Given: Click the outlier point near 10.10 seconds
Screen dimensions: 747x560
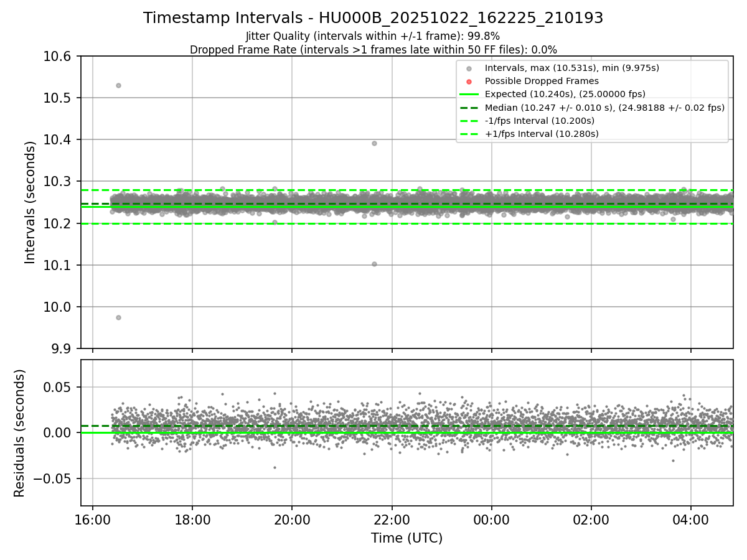Looking at the screenshot, I should pos(374,264).
